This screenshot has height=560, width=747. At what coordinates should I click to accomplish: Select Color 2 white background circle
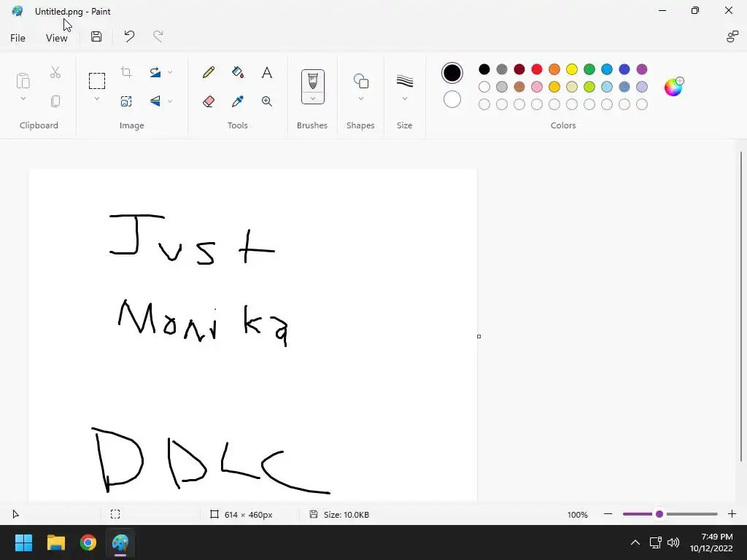pos(452,99)
